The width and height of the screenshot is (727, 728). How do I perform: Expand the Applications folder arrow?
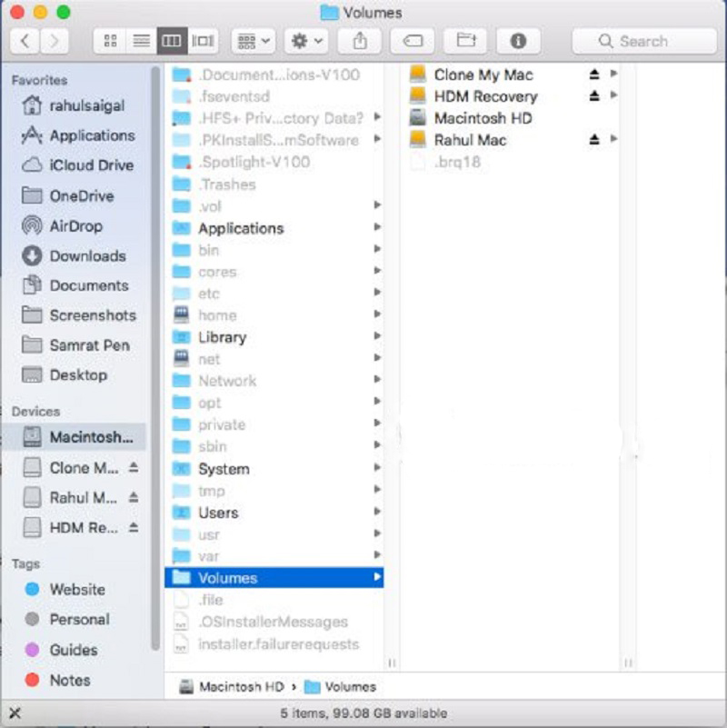point(377,227)
